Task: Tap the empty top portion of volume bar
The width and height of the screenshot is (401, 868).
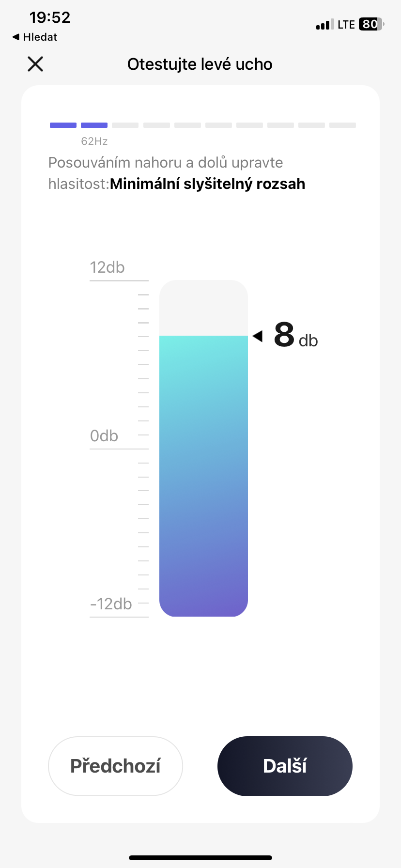Action: point(203,308)
